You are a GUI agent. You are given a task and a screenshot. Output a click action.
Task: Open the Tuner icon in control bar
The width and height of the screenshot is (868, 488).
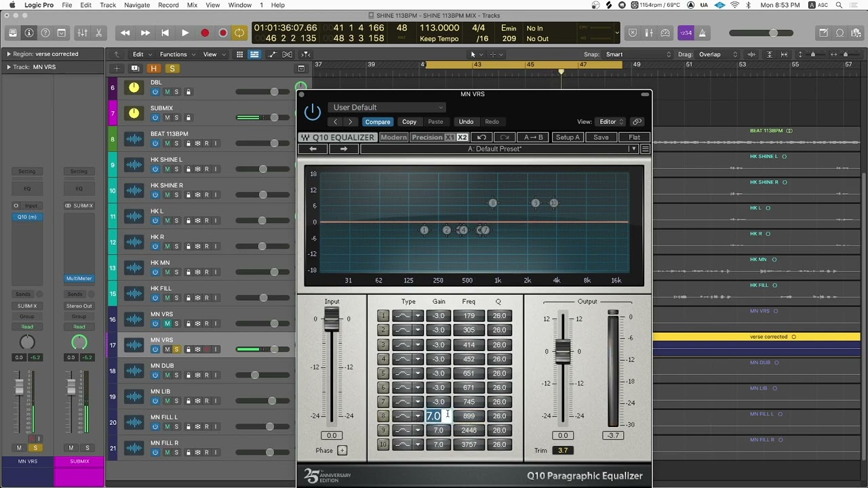tap(665, 33)
